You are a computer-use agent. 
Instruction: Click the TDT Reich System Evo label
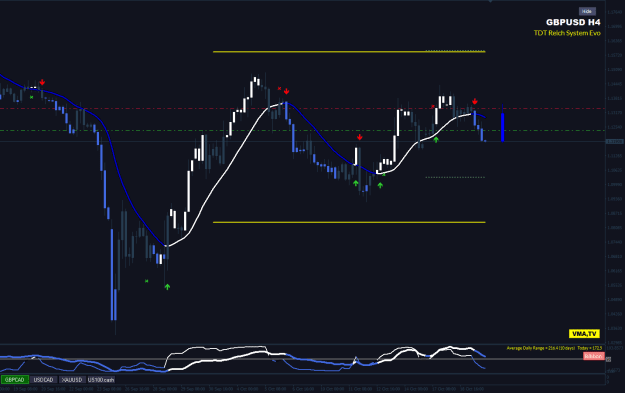[x=567, y=33]
